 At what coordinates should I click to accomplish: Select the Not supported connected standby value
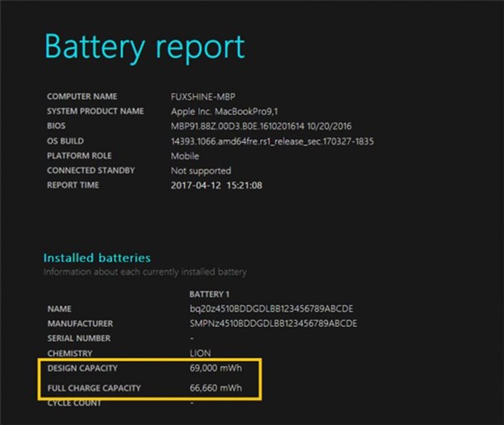click(x=201, y=171)
